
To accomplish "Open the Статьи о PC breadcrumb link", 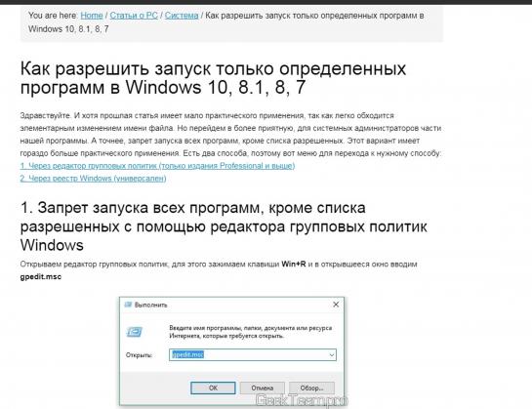I will 134,16.
